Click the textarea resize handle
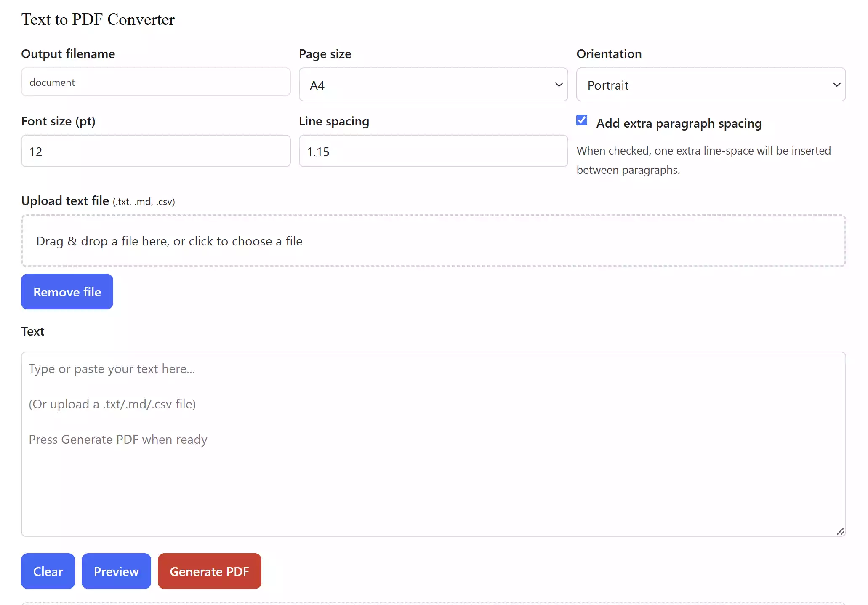Viewport: 868px width, 605px height. (x=841, y=531)
